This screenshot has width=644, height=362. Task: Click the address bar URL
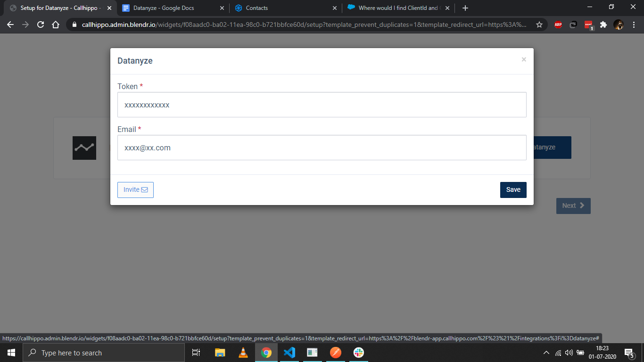tap(304, 25)
